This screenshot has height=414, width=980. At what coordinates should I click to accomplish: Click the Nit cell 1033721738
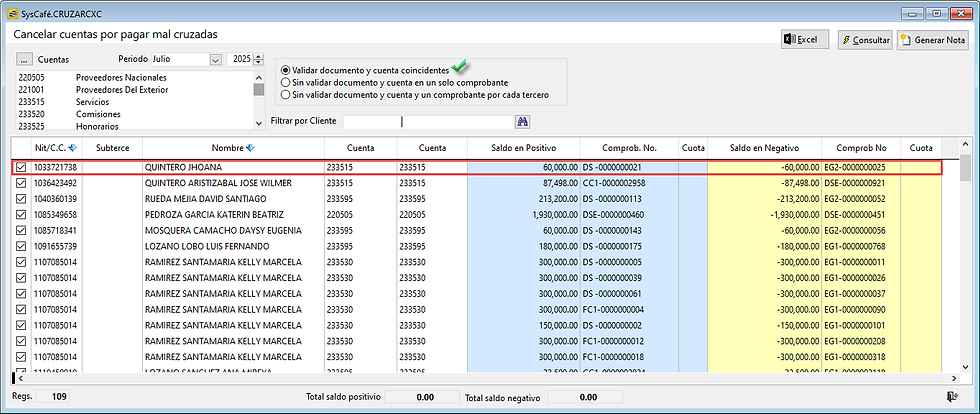tap(54, 168)
